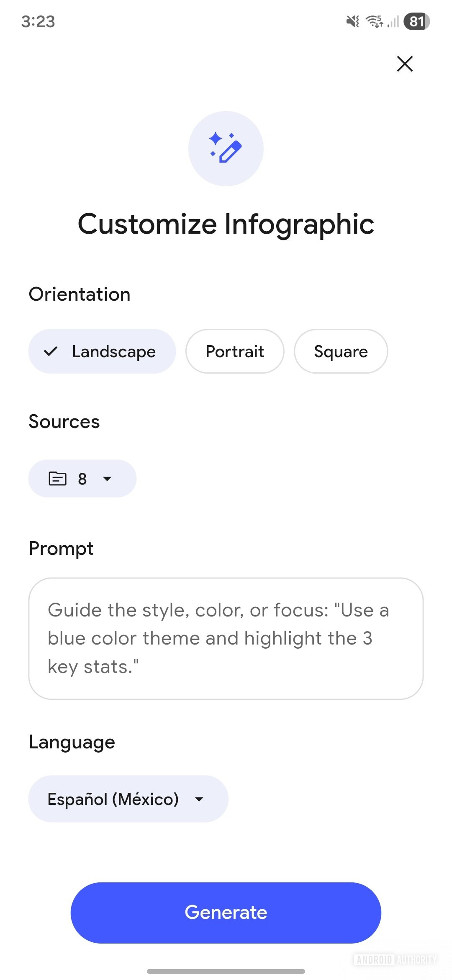Tap the Customize Infographic heading
This screenshot has width=452, height=980.
(x=226, y=224)
